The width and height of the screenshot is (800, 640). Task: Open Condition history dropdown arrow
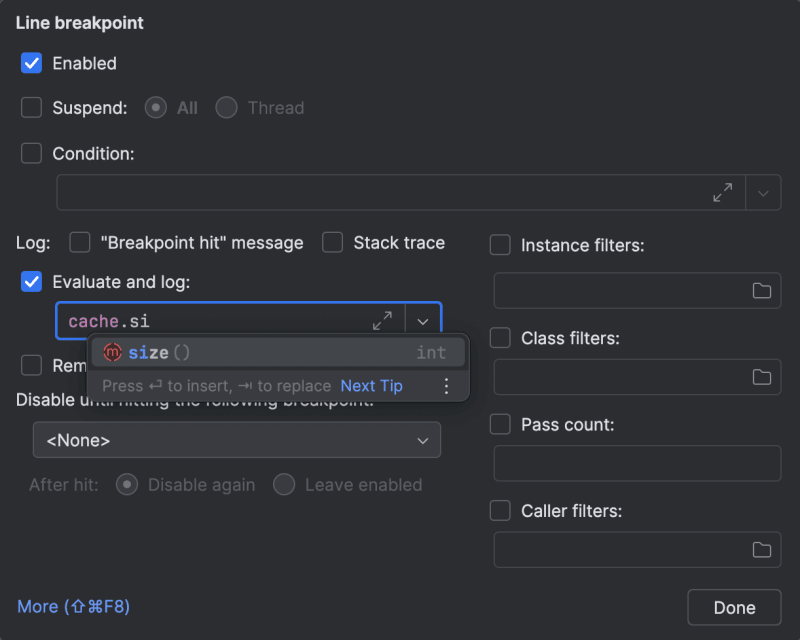[x=763, y=193]
